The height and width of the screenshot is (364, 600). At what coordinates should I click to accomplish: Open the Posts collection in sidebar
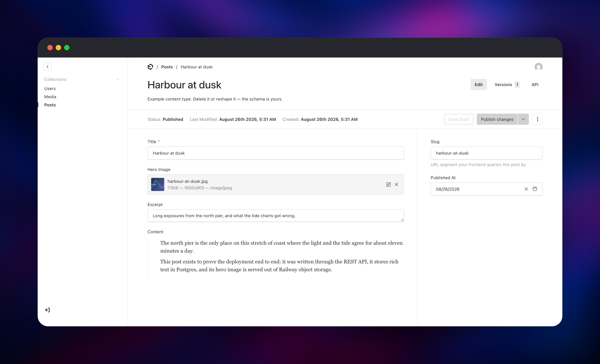click(x=50, y=105)
